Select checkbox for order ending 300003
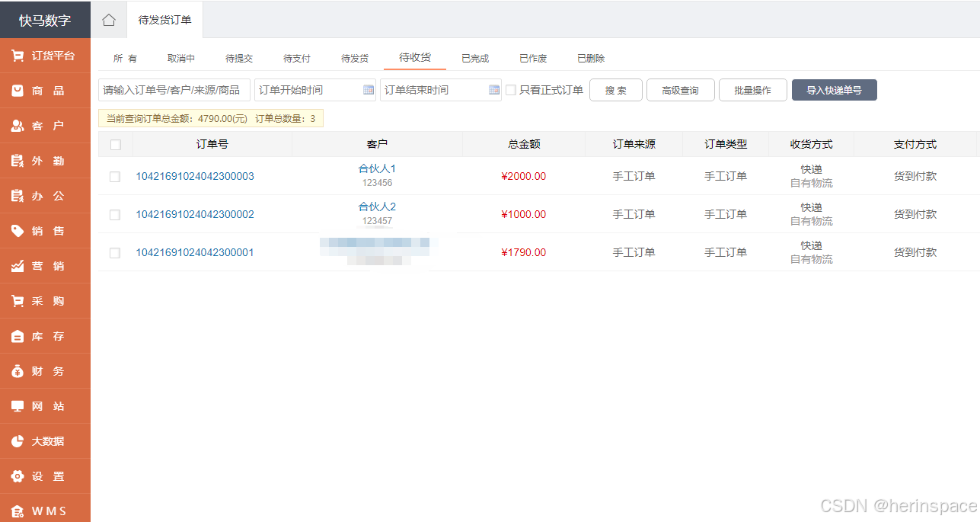The width and height of the screenshot is (980, 522). coord(115,177)
